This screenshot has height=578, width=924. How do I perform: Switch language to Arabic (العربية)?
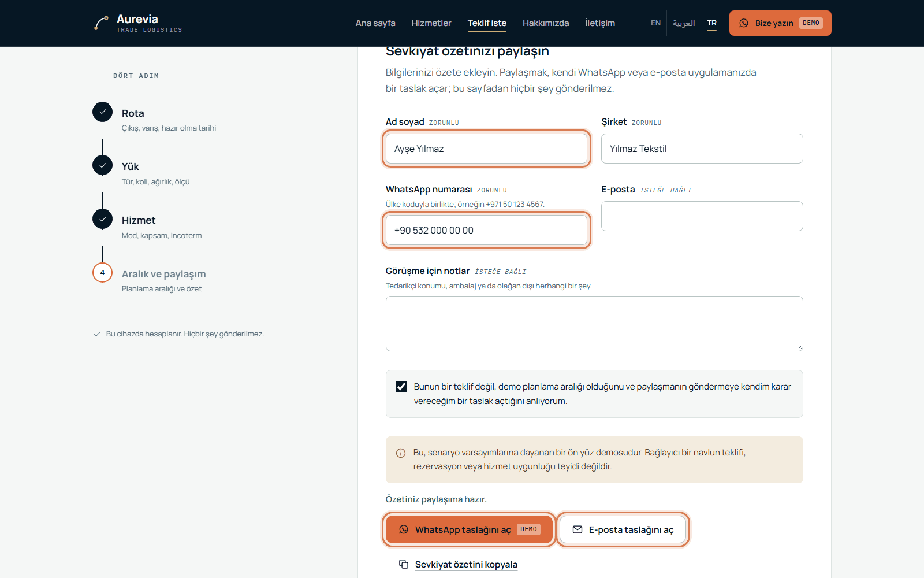pyautogui.click(x=684, y=23)
